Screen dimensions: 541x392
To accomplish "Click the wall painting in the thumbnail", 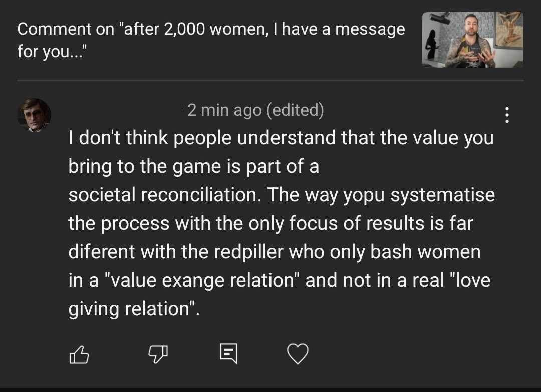I will [508, 29].
